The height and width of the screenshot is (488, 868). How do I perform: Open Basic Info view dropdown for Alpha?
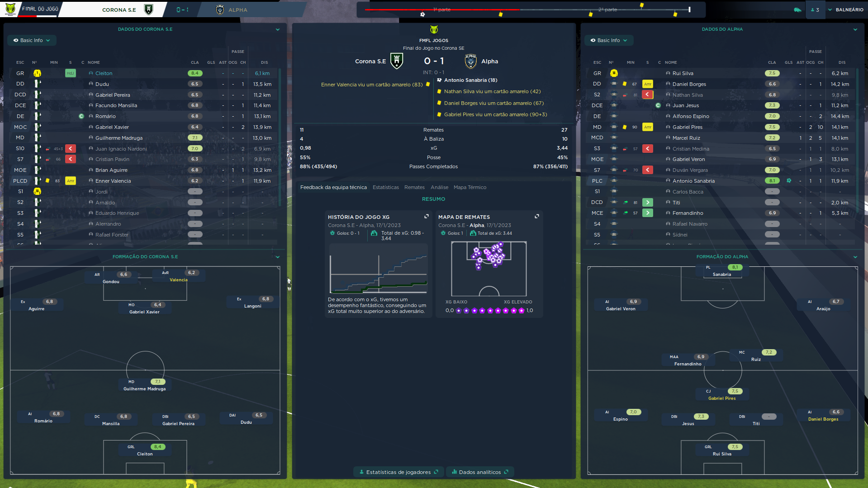click(609, 41)
